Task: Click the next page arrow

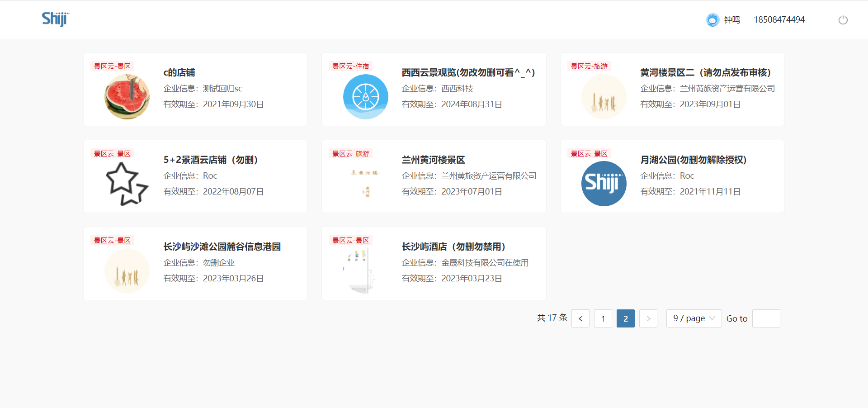Action: [648, 318]
